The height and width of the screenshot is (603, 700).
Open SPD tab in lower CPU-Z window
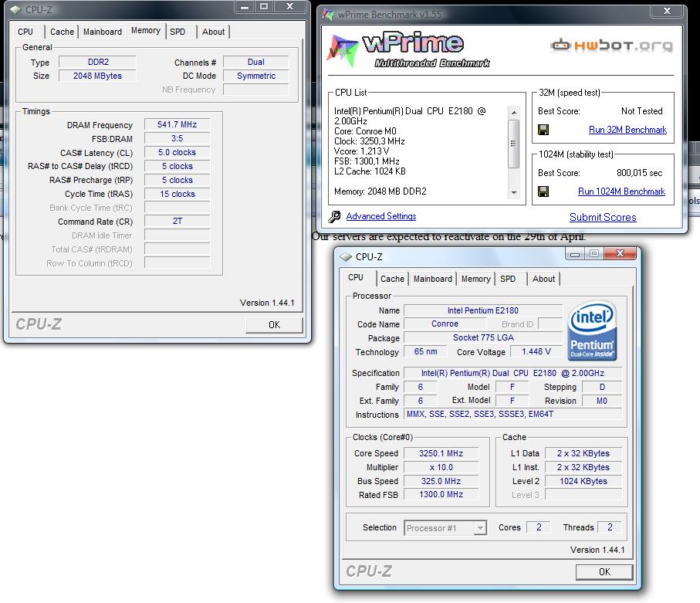coord(508,279)
